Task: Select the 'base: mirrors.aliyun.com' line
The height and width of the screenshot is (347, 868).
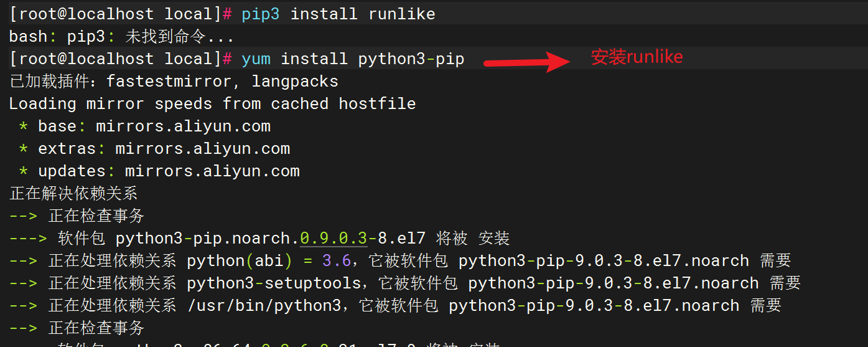Action: [x=145, y=126]
